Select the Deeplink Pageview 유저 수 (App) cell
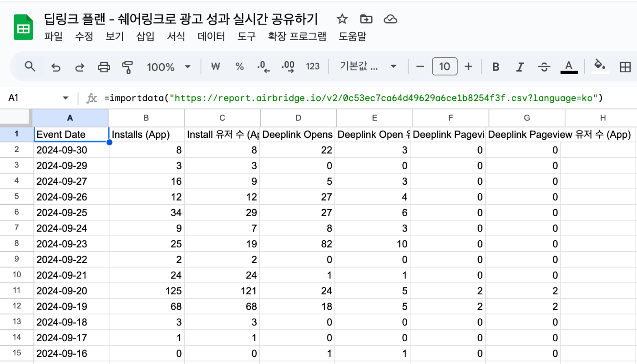Viewport: 637px width, 364px height. [x=523, y=134]
